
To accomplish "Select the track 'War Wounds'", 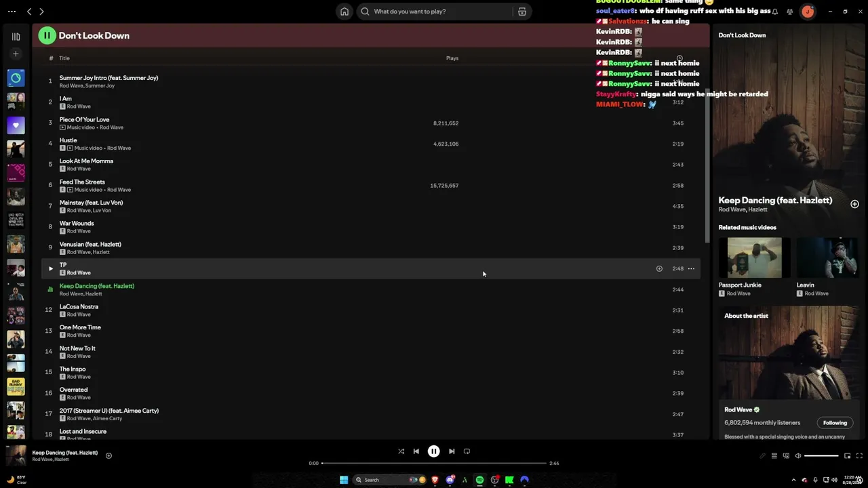I will click(x=77, y=224).
